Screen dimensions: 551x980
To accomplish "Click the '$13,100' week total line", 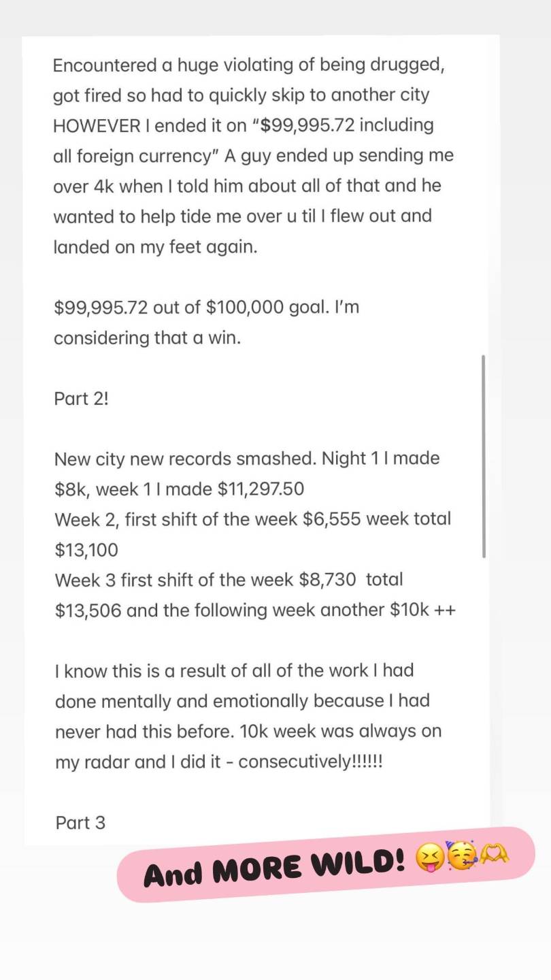I will coord(86,550).
